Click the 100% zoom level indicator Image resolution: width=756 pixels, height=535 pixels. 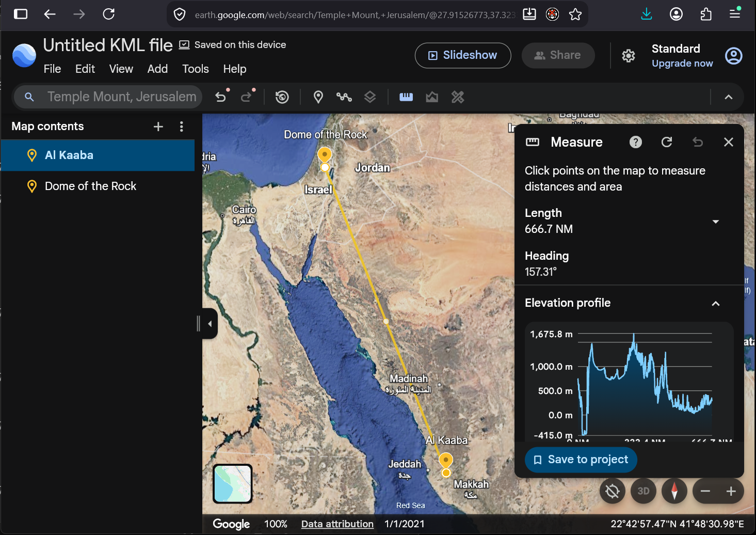coord(276,524)
